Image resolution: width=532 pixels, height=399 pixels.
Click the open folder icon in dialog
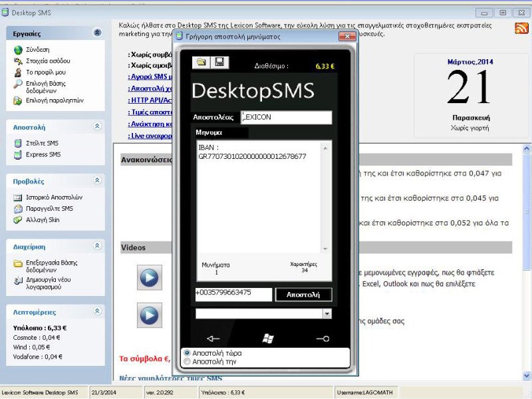[x=201, y=62]
